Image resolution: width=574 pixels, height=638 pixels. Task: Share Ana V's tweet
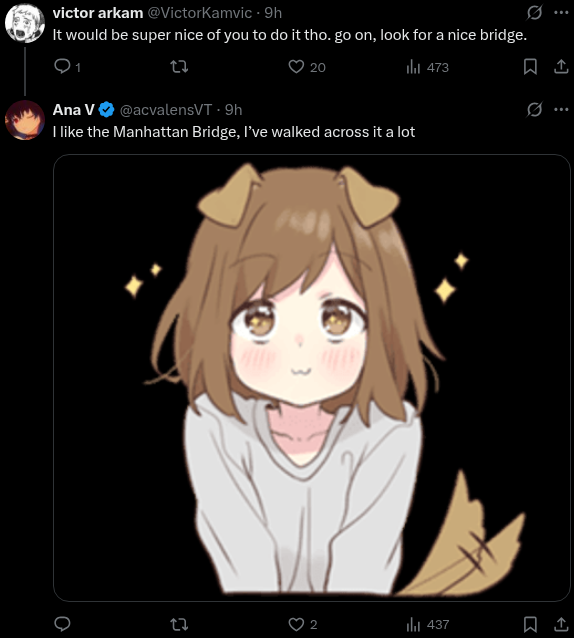pos(561,624)
